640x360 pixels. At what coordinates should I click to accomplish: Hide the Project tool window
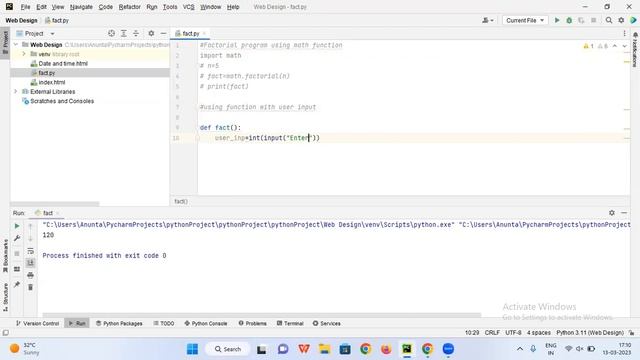coord(163,33)
